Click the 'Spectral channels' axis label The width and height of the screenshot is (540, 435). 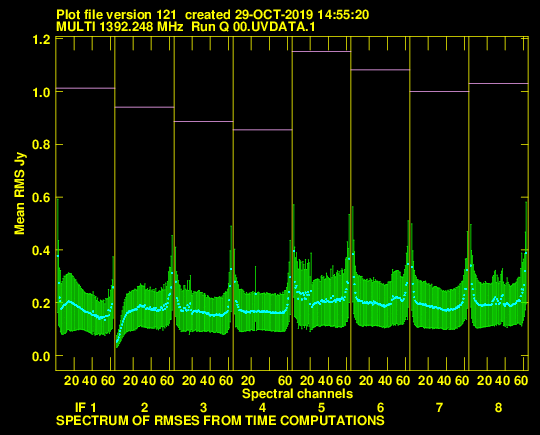[297, 393]
